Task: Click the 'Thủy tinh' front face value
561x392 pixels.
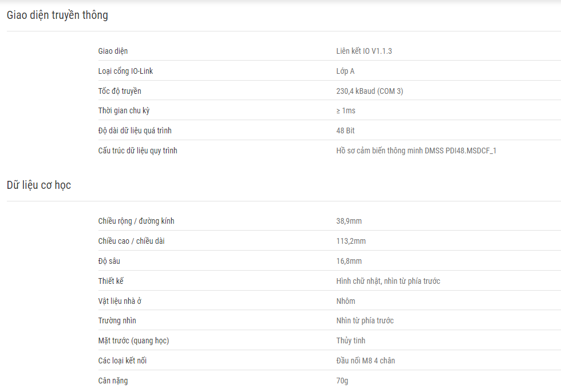Action: (350, 340)
